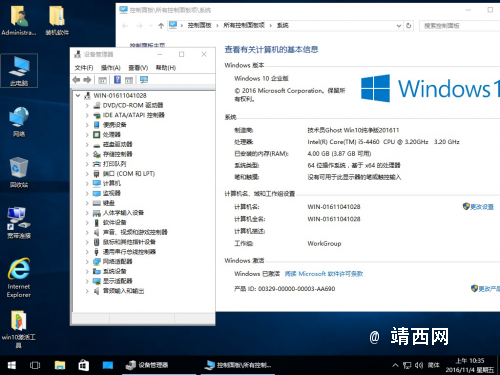This screenshot has height=375, width=500.
Task: Open the 网络 desktop icon
Action: point(19,122)
